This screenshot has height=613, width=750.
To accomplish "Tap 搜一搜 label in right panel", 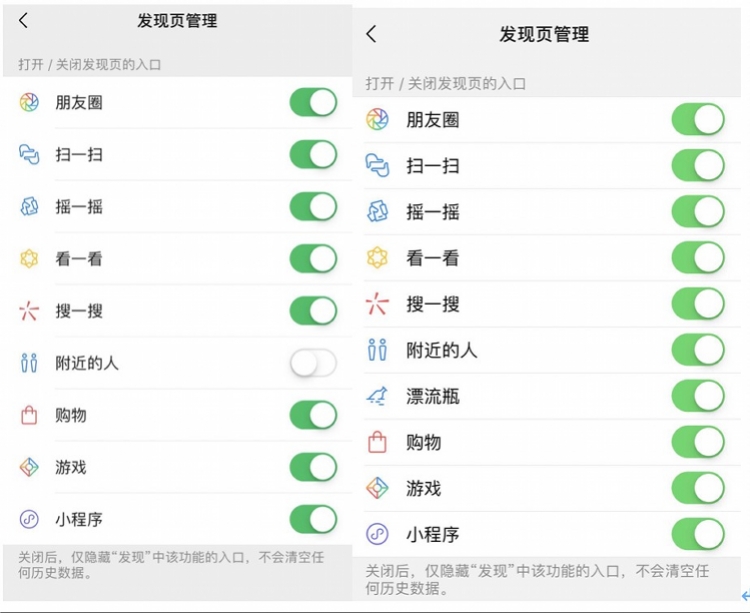I will point(433,304).
